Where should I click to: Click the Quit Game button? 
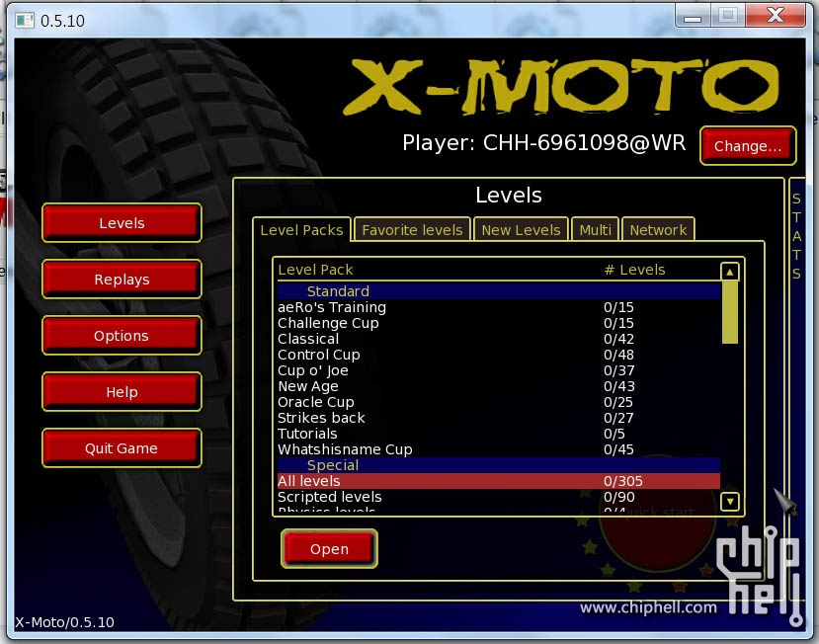tap(122, 448)
